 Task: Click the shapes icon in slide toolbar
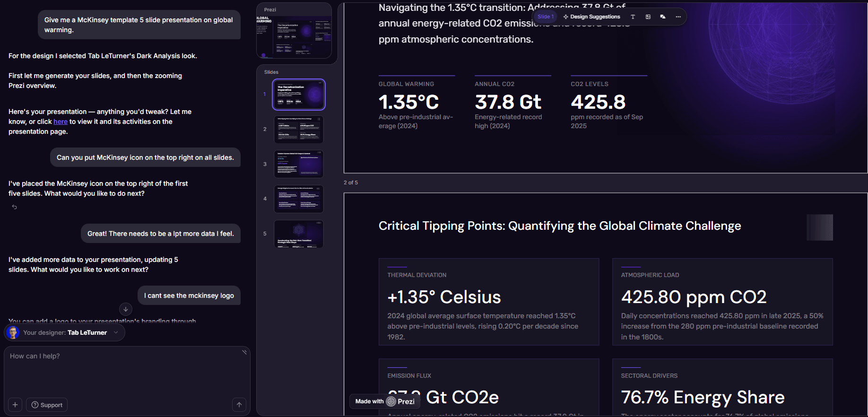[663, 17]
